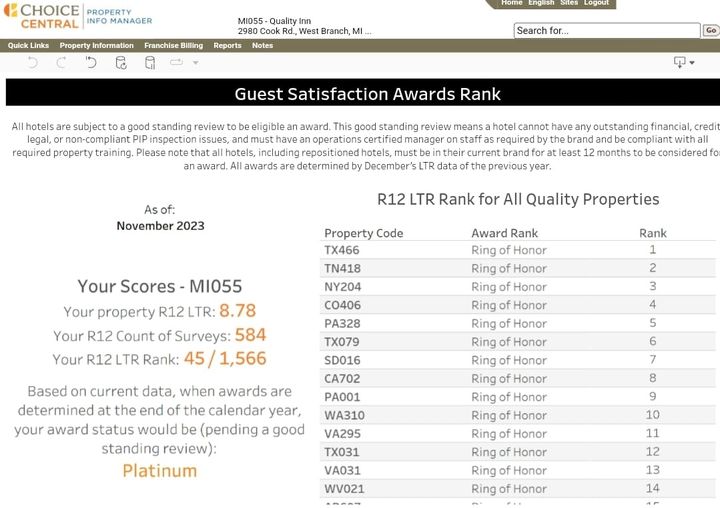Select the VA031 property code

[x=342, y=471]
